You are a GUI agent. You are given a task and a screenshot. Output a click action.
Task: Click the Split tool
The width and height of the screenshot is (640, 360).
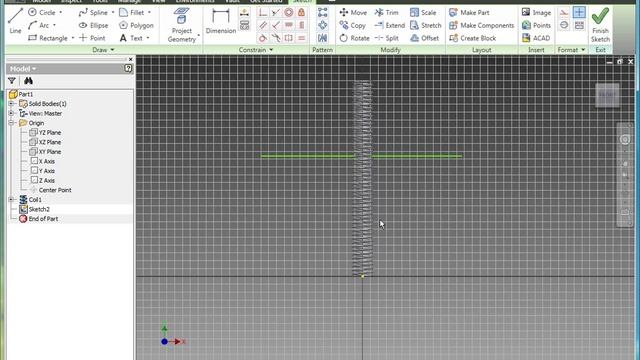[387, 38]
